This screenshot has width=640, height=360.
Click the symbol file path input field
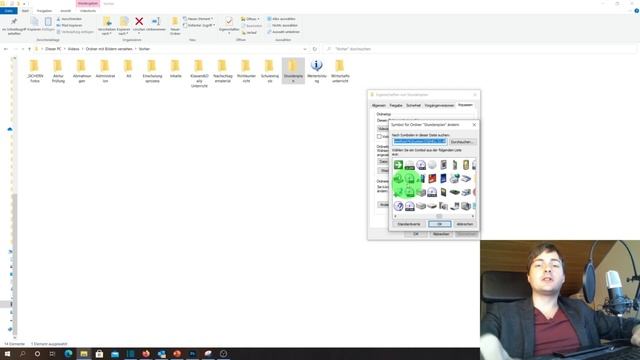click(420, 141)
